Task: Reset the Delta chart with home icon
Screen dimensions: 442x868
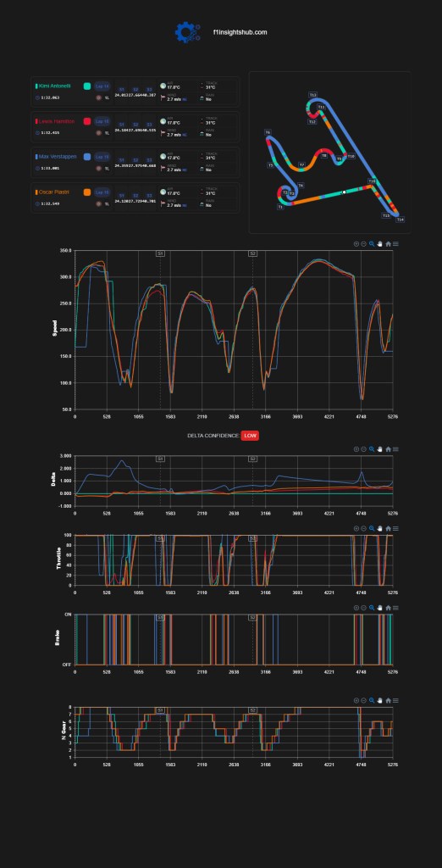Action: [389, 449]
